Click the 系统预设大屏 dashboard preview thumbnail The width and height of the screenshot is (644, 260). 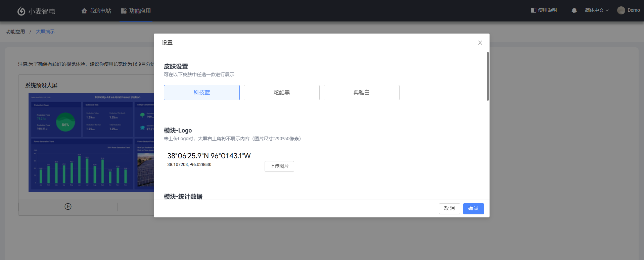click(91, 142)
